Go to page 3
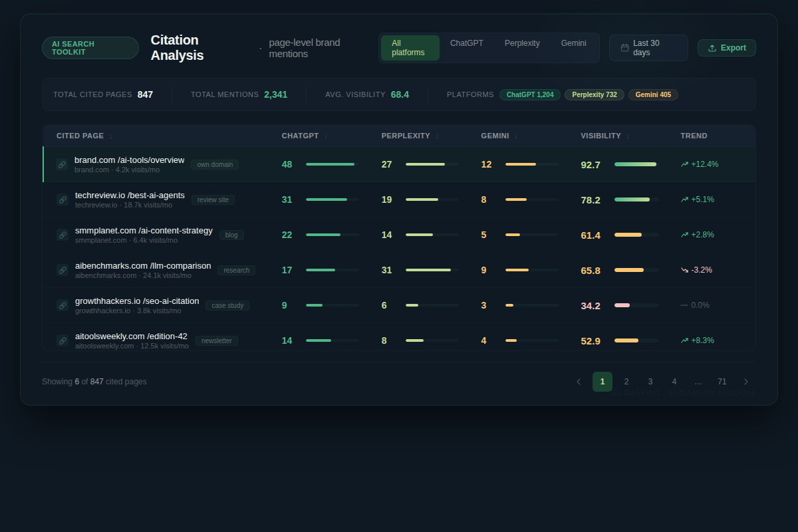The width and height of the screenshot is (798, 532). (x=650, y=382)
